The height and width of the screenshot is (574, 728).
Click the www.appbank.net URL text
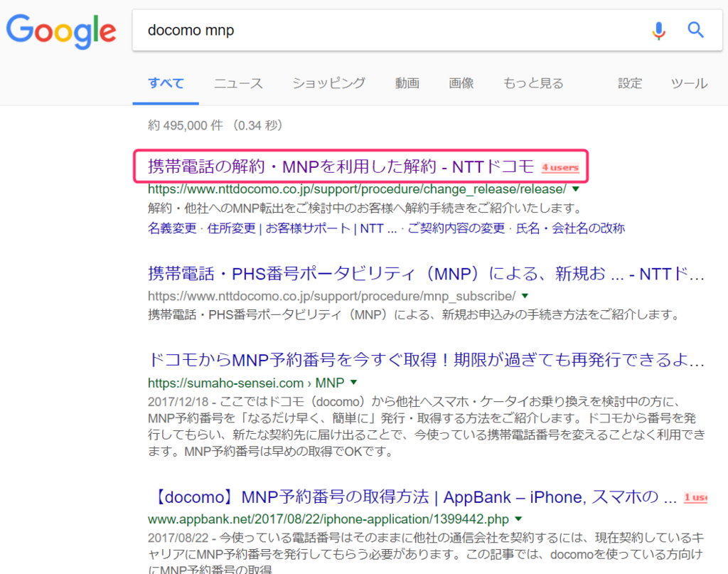point(328,519)
